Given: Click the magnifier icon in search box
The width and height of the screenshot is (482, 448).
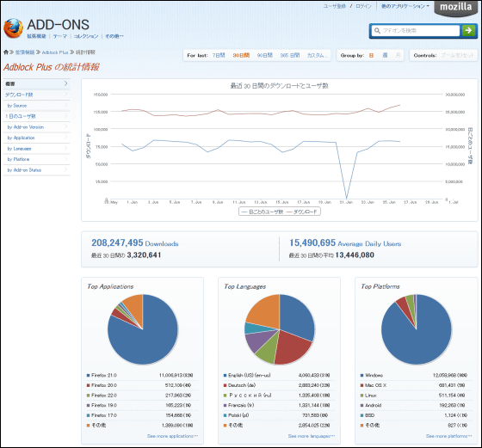Looking at the screenshot, I should pyautogui.click(x=377, y=31).
